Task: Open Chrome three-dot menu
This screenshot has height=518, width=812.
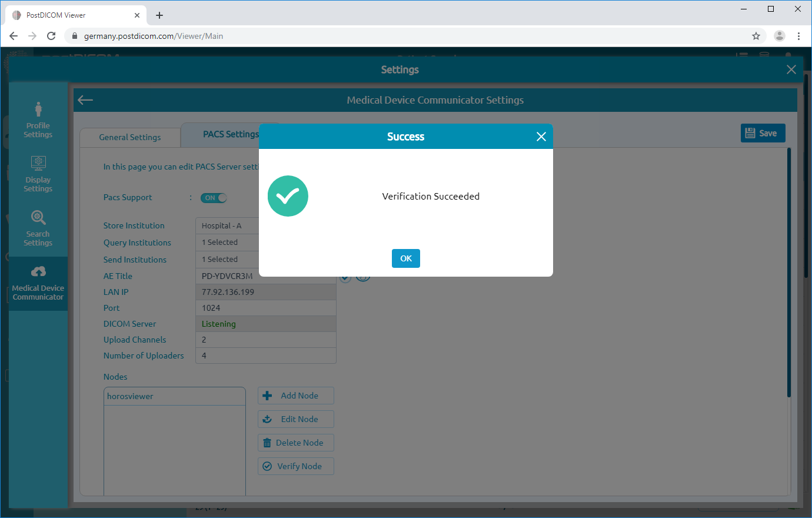Action: (798, 36)
